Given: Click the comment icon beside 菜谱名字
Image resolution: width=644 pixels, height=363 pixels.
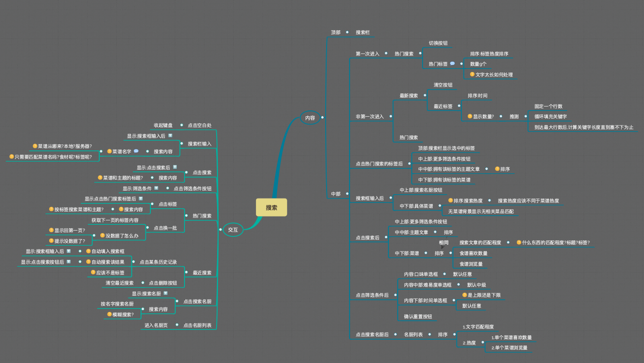Looking at the screenshot, I should [136, 151].
